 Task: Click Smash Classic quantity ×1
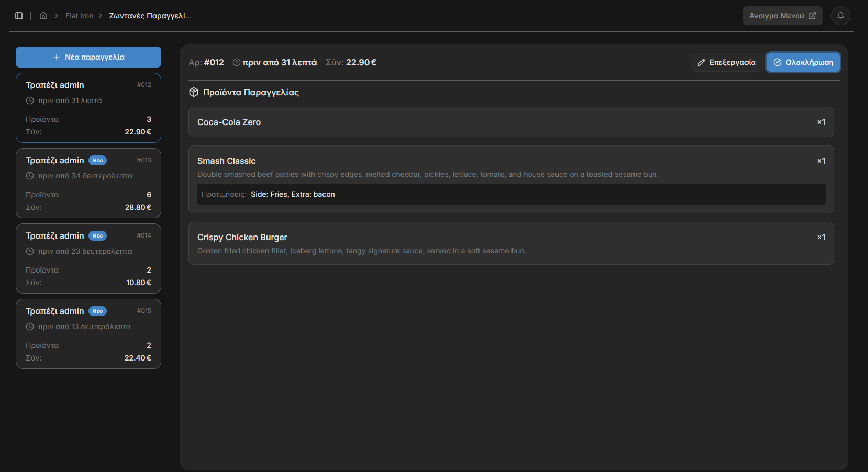point(821,161)
